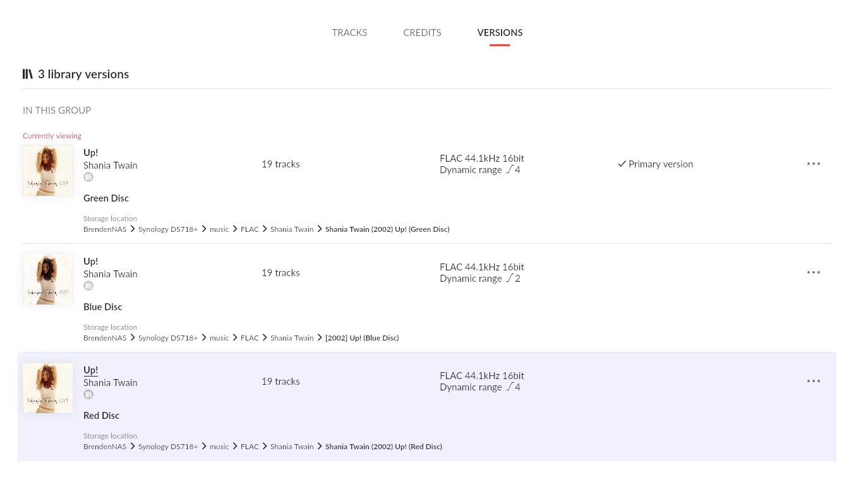868x477 pixels.
Task: Open the Red Disc album cover thumbnail
Action: pos(48,388)
